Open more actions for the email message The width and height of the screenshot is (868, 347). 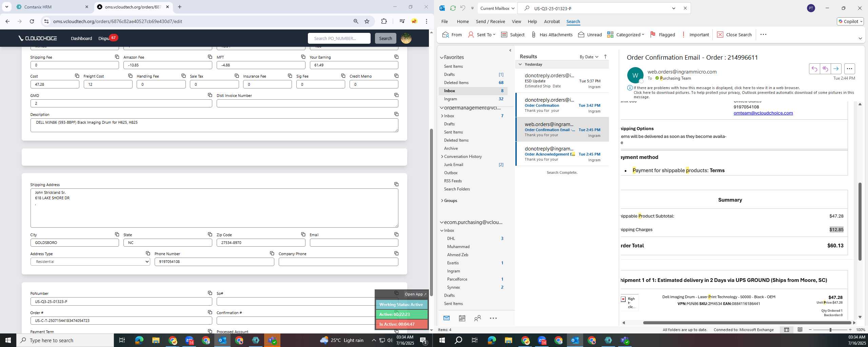[x=849, y=68]
